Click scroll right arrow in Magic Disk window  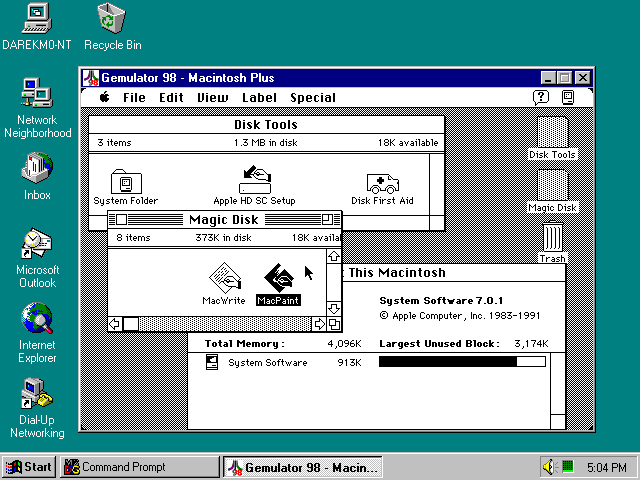[320, 324]
